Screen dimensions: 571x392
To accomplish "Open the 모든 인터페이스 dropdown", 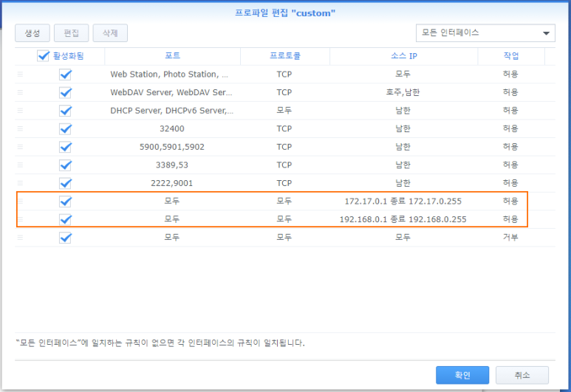I will pos(485,33).
